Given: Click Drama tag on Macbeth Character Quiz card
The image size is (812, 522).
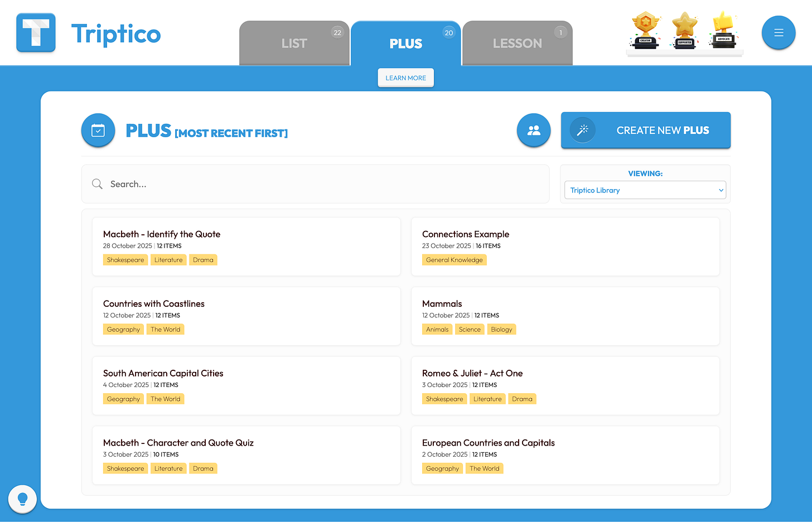Looking at the screenshot, I should 203,469.
